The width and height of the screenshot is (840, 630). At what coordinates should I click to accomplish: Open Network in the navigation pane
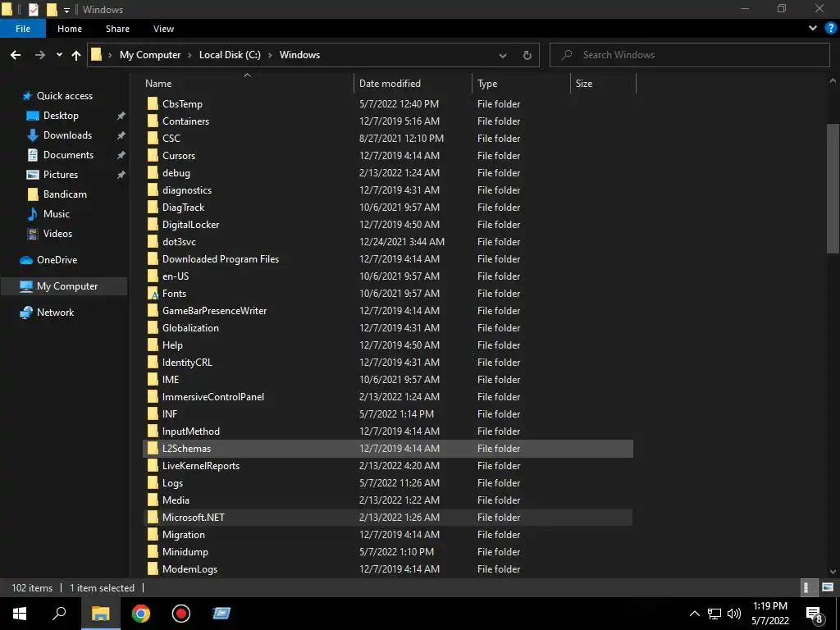click(x=55, y=313)
